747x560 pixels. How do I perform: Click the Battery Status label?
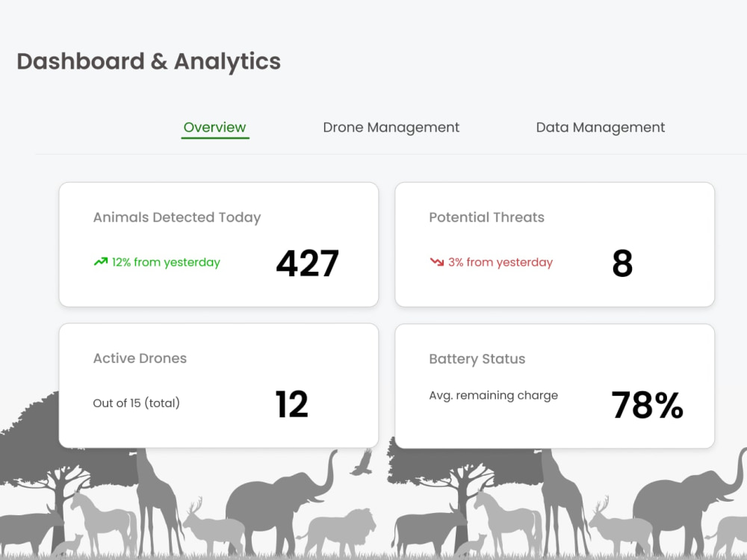tap(477, 359)
